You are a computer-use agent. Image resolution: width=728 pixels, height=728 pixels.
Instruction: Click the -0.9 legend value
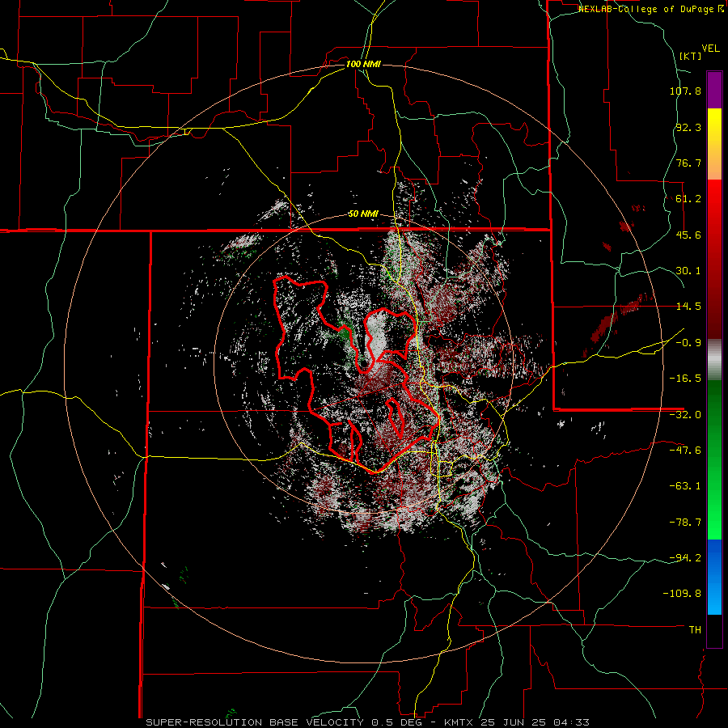click(x=688, y=343)
